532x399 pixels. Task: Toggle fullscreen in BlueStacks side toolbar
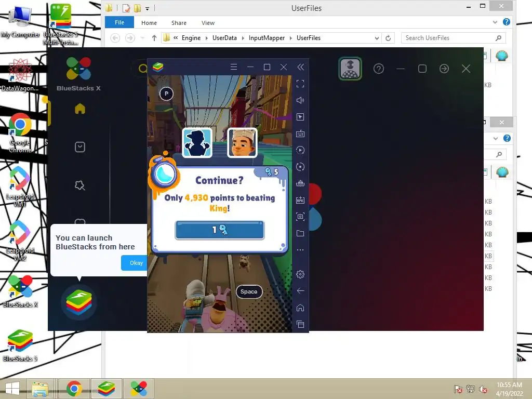coord(300,84)
